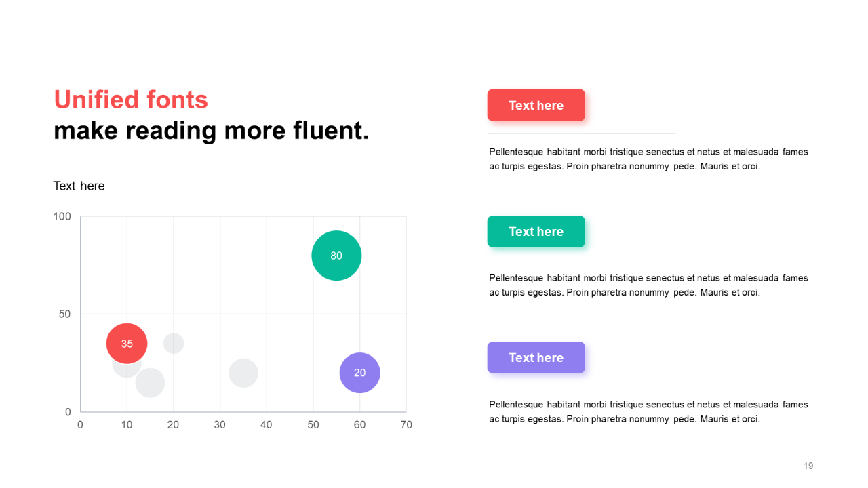Click the make reading more fluent heading
Screen dimensions: 868x488
point(212,130)
